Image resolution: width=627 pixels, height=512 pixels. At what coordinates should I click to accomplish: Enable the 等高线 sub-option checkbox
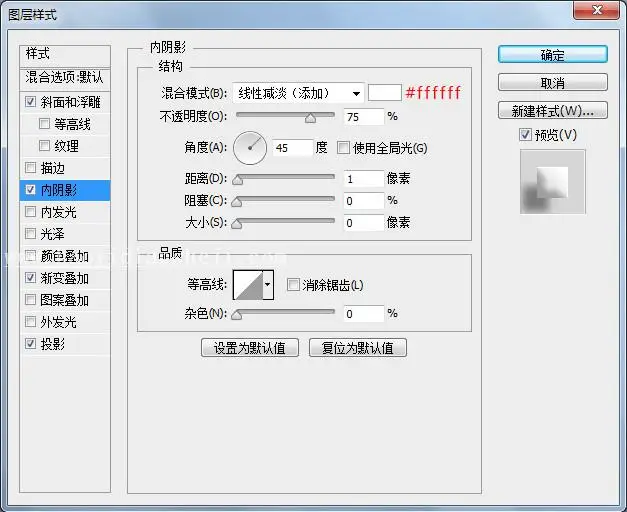click(44, 124)
